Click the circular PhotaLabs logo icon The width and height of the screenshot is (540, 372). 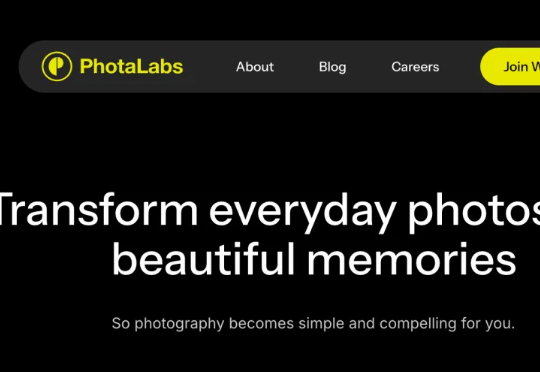pos(57,66)
